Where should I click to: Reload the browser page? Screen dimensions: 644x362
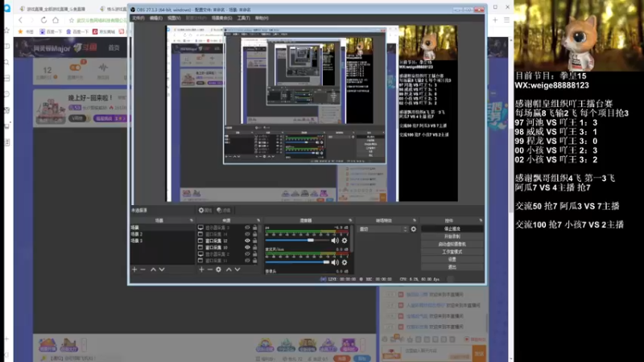tap(43, 19)
